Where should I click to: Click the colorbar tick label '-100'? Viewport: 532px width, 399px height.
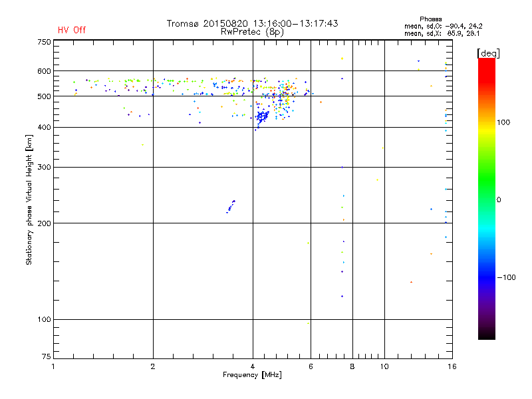(x=506, y=277)
